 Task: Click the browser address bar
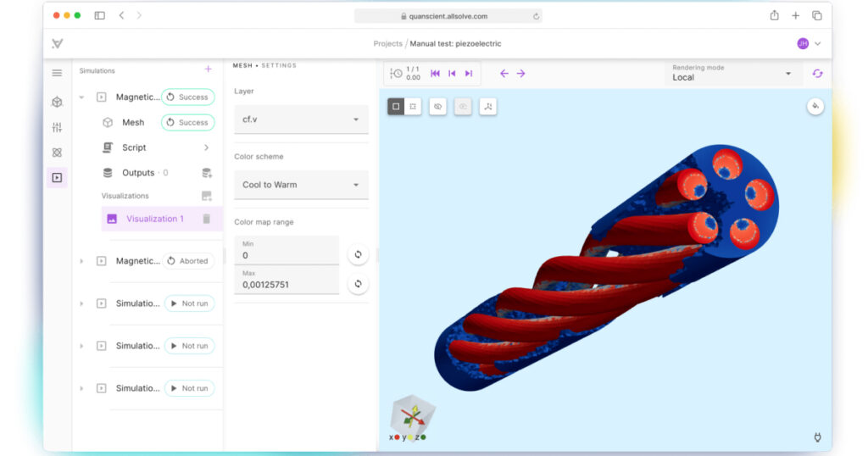[x=448, y=16]
